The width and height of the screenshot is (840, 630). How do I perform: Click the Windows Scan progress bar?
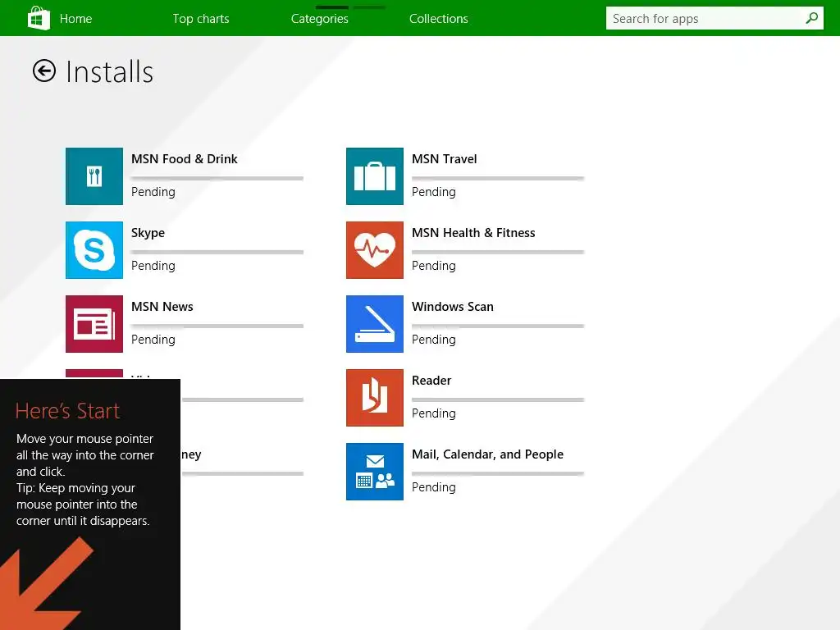(x=498, y=326)
